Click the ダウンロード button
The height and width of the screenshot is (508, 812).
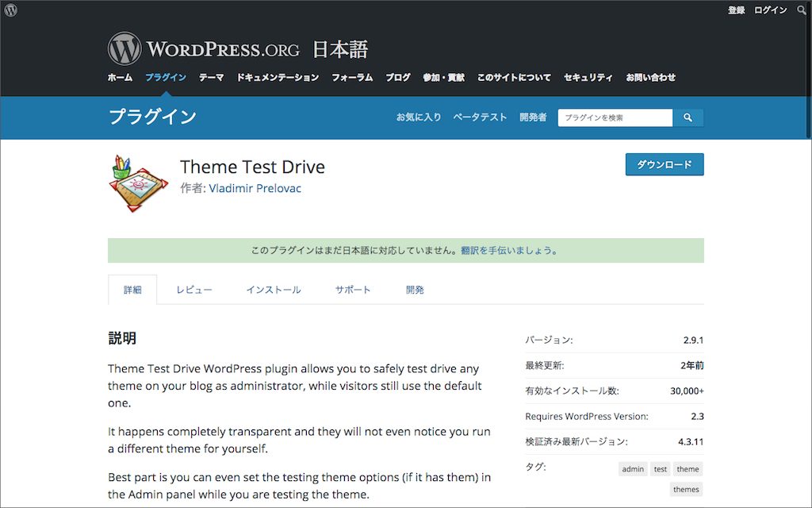[x=665, y=164]
